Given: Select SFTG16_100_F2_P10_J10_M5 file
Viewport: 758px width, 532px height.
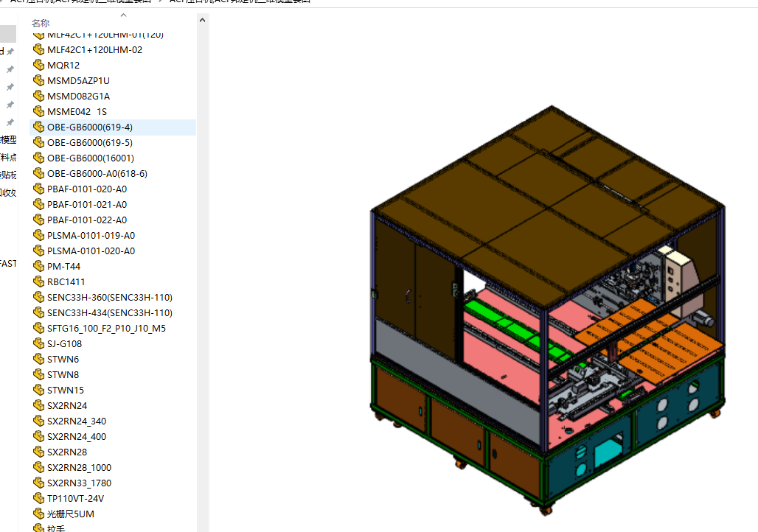Looking at the screenshot, I should (x=106, y=328).
